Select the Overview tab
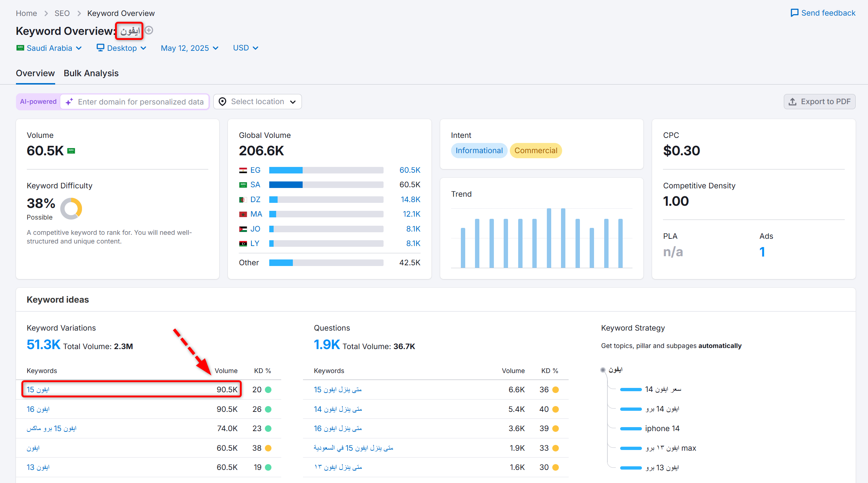868x483 pixels. [35, 73]
